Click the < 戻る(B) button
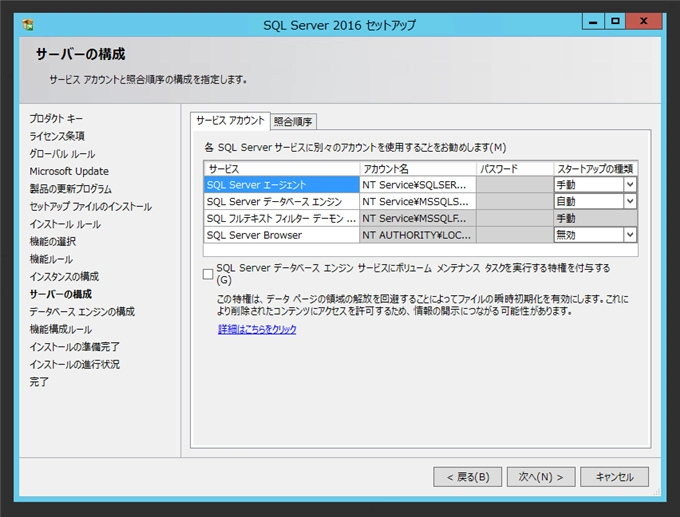Screen dimensions: 680x517 468,477
